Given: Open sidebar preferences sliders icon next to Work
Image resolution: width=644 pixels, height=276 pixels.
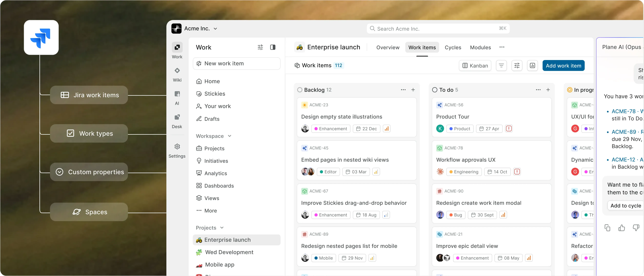Looking at the screenshot, I should 260,47.
